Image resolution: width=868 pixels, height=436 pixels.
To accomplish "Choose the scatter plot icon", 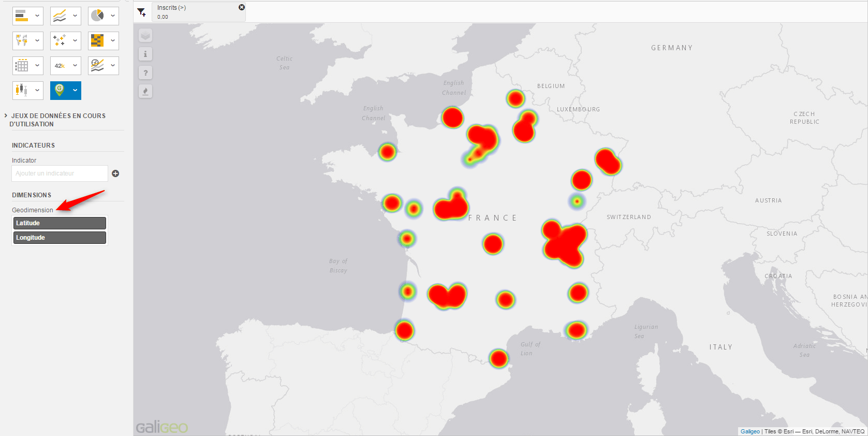I will pyautogui.click(x=60, y=40).
